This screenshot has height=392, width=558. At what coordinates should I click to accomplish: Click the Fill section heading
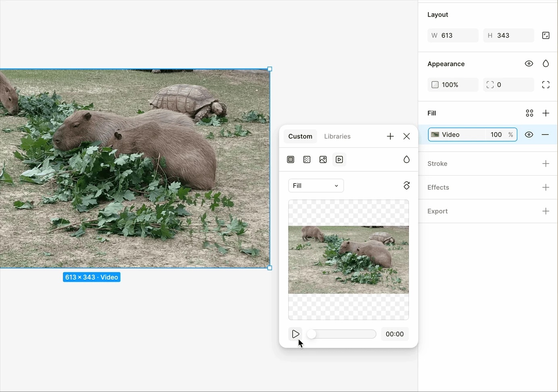pos(432,113)
